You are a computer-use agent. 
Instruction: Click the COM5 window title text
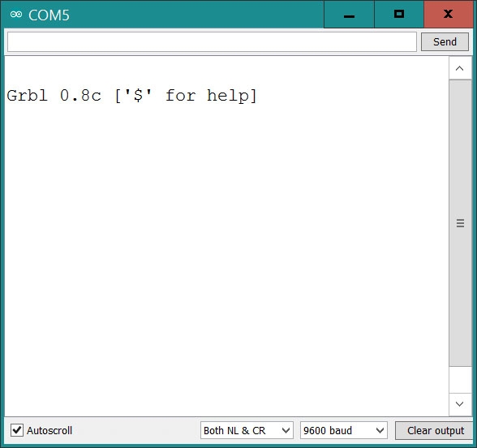click(x=49, y=15)
